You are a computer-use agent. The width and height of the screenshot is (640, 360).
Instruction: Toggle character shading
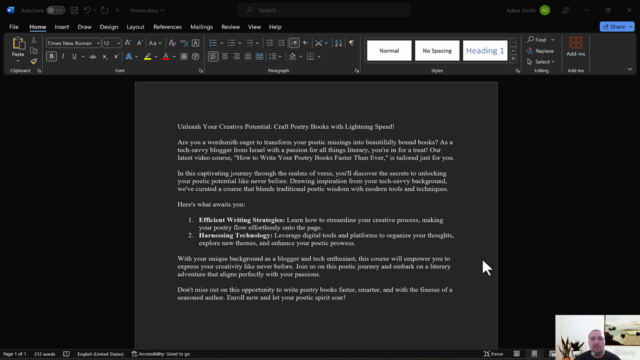[184, 56]
